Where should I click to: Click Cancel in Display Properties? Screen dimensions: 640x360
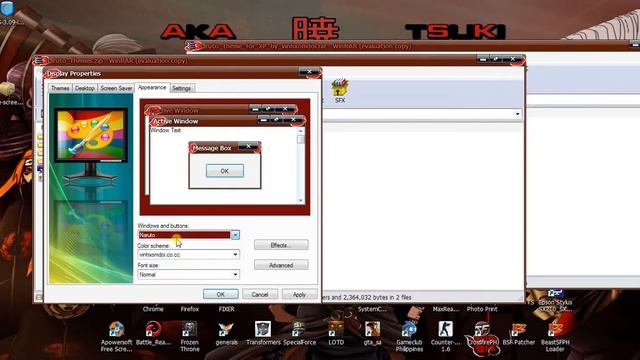[x=260, y=294]
